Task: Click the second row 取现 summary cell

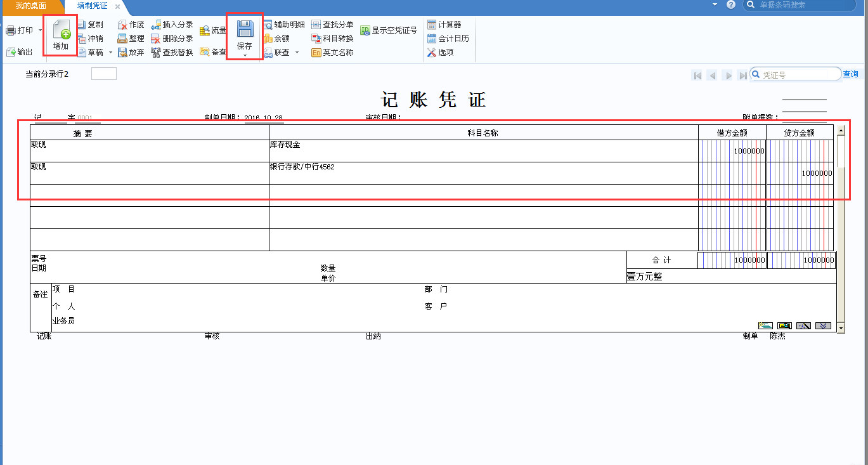Action: point(150,173)
